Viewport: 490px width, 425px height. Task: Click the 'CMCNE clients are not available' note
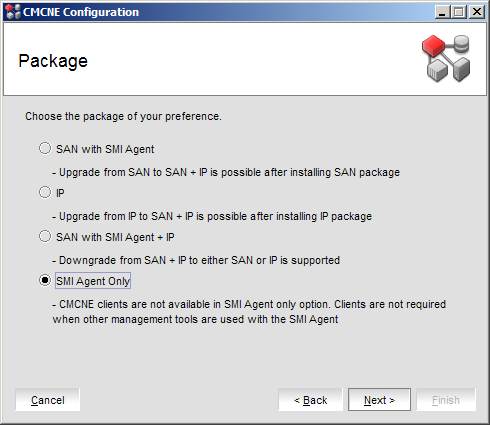(249, 312)
